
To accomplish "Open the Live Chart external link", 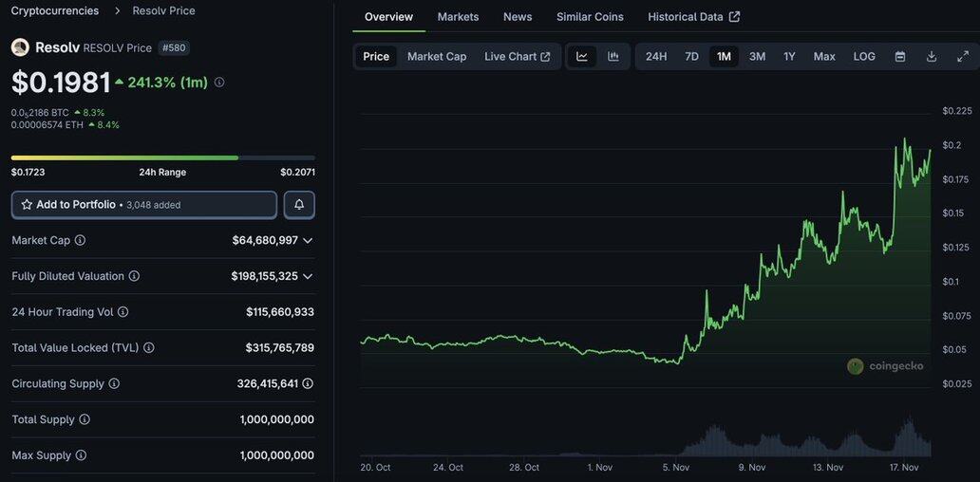I will click(x=517, y=57).
